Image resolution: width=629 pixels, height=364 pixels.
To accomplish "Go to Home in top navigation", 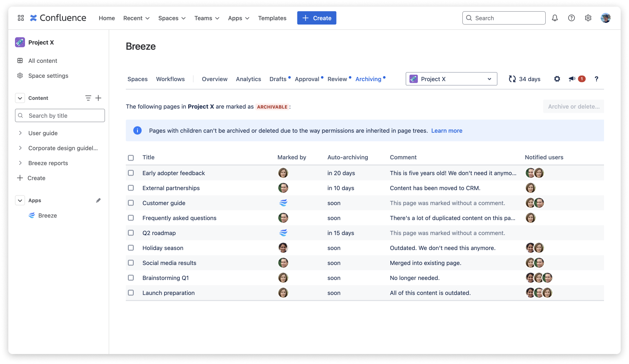I will coord(107,18).
